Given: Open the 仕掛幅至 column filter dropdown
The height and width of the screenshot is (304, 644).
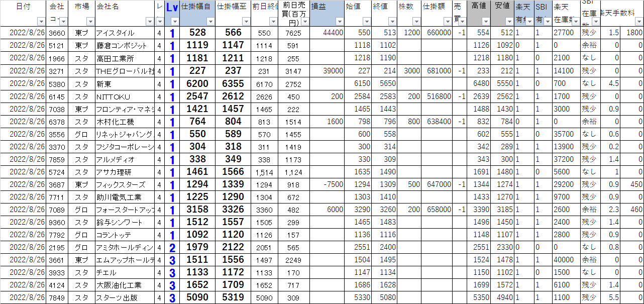Looking at the screenshot, I should tap(246, 22).
